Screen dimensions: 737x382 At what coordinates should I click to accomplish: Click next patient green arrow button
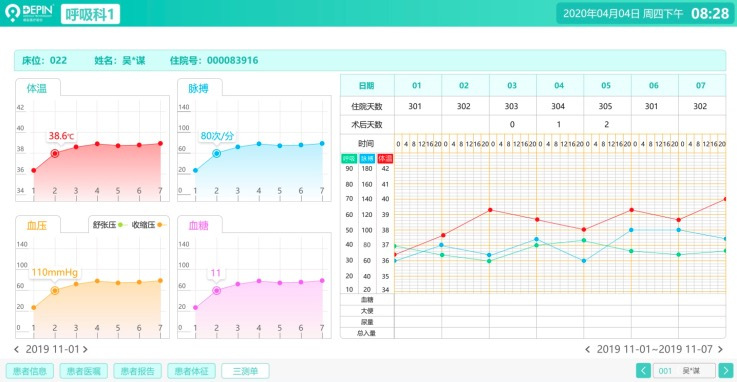tap(726, 371)
